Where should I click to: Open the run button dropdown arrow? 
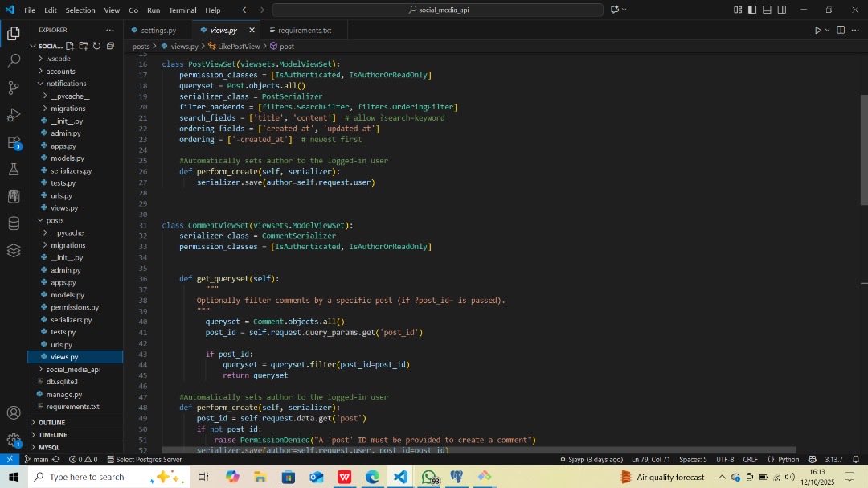coord(828,30)
